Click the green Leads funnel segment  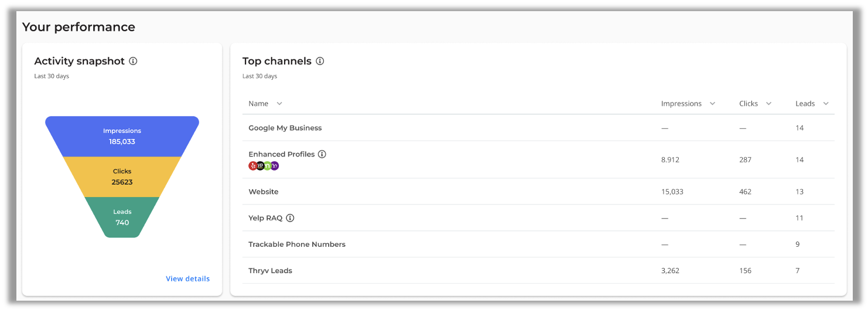pos(122,217)
